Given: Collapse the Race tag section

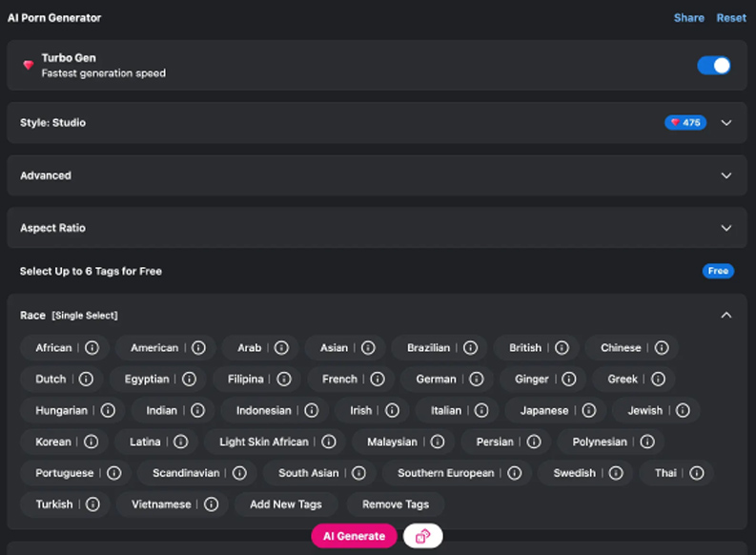Looking at the screenshot, I should pyautogui.click(x=726, y=315).
